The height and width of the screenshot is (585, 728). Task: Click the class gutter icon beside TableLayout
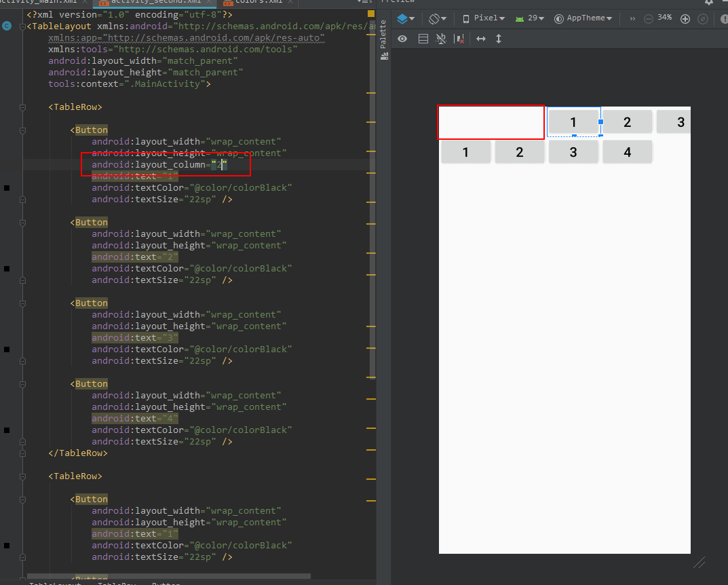(x=7, y=26)
